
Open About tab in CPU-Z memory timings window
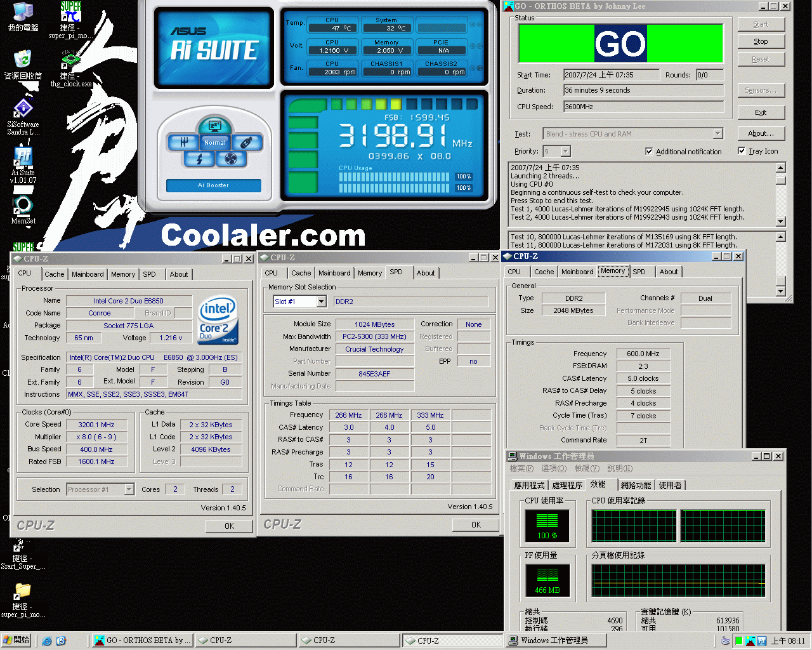pyautogui.click(x=669, y=272)
